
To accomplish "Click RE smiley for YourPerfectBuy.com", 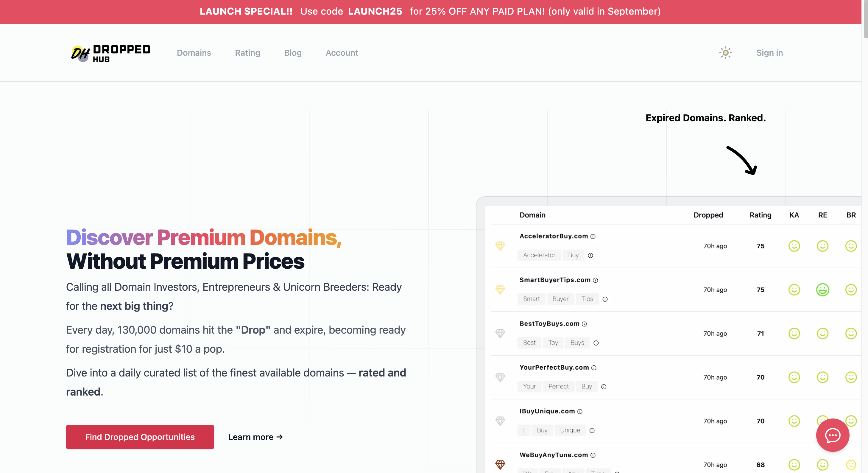I will [x=822, y=377].
